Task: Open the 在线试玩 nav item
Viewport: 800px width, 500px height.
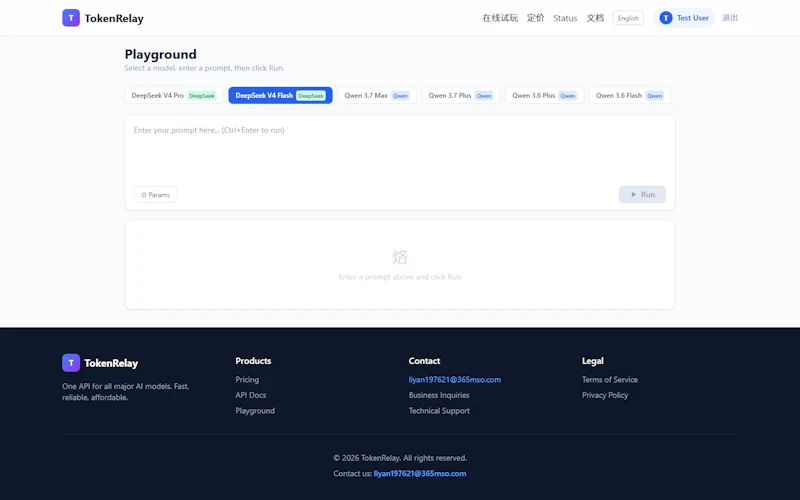Action: point(500,18)
